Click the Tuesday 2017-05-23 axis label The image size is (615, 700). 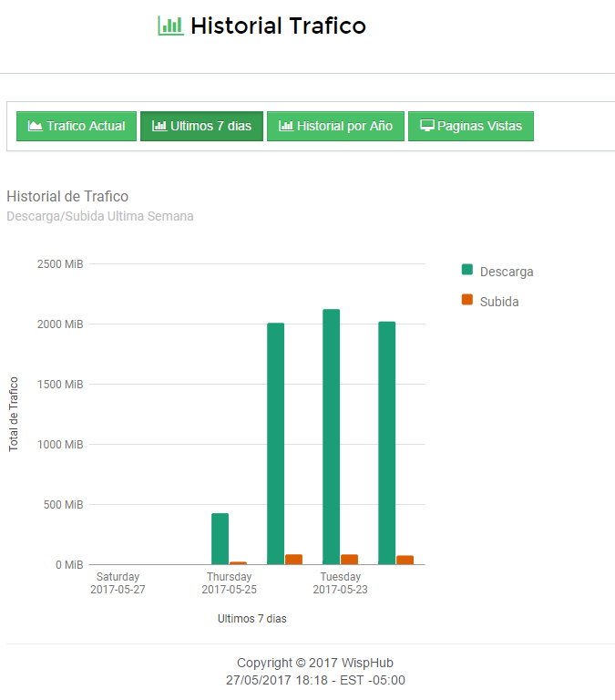point(340,583)
